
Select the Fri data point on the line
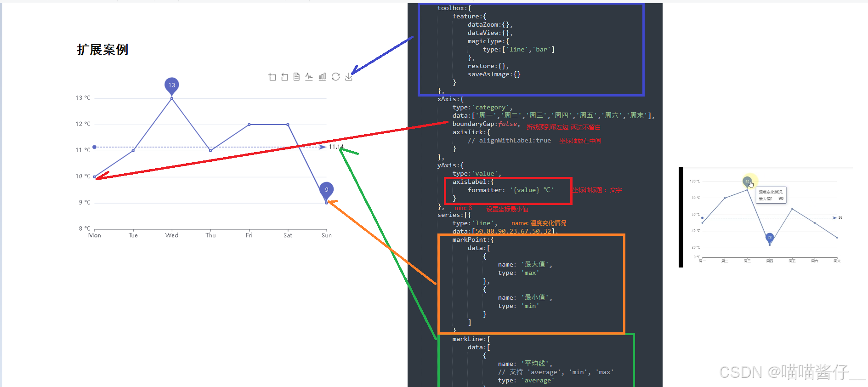pyautogui.click(x=249, y=125)
